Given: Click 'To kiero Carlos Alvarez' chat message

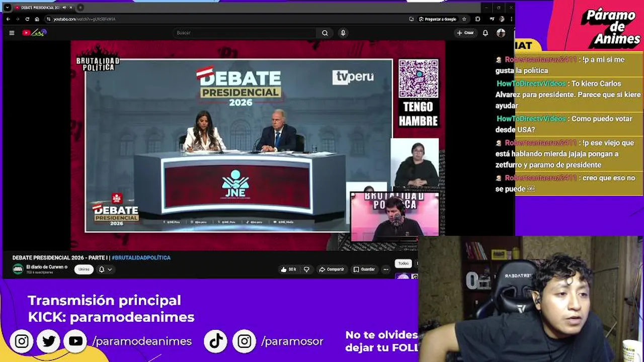Looking at the screenshot, I should (567, 95).
